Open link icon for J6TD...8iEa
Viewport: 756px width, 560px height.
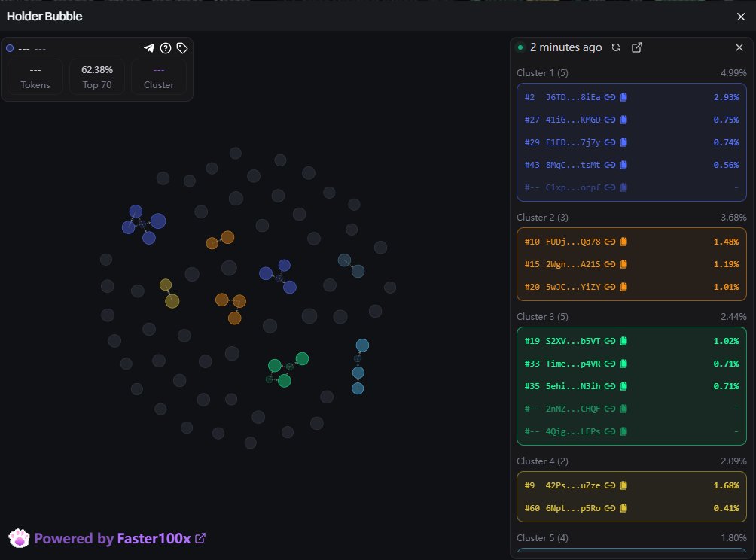tap(610, 97)
